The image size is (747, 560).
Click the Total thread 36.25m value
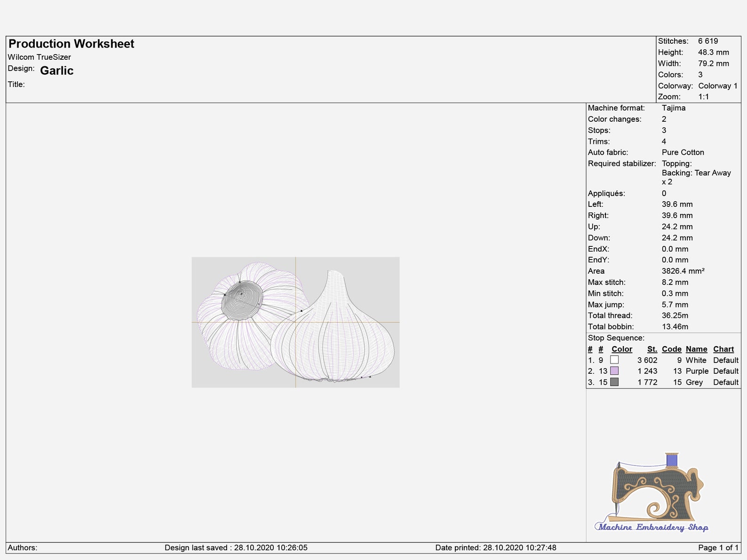click(x=675, y=315)
